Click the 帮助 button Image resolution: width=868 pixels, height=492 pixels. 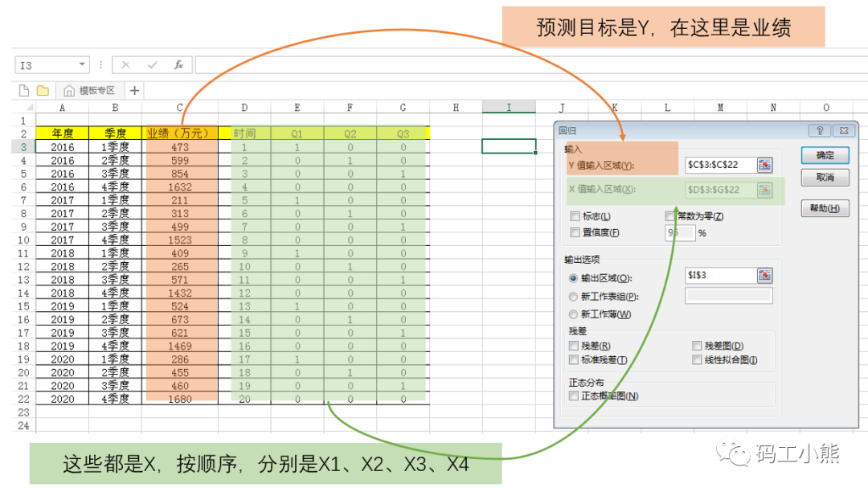[825, 208]
